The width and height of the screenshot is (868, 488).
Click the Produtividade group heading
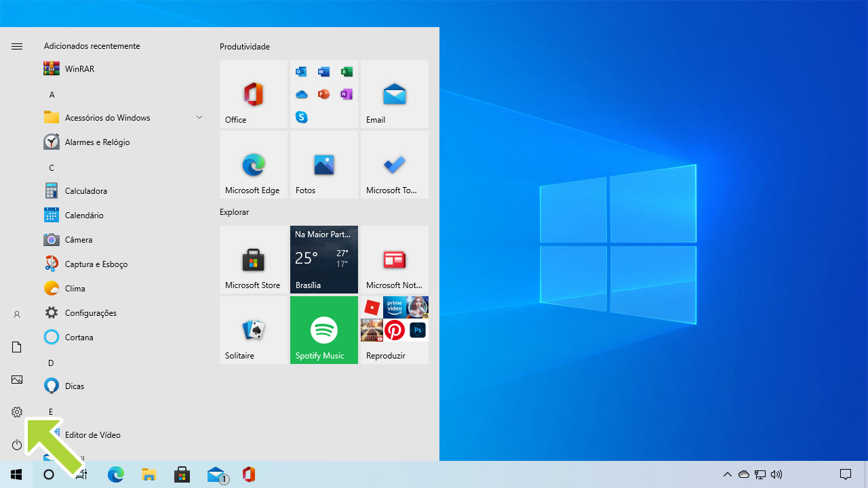(245, 47)
